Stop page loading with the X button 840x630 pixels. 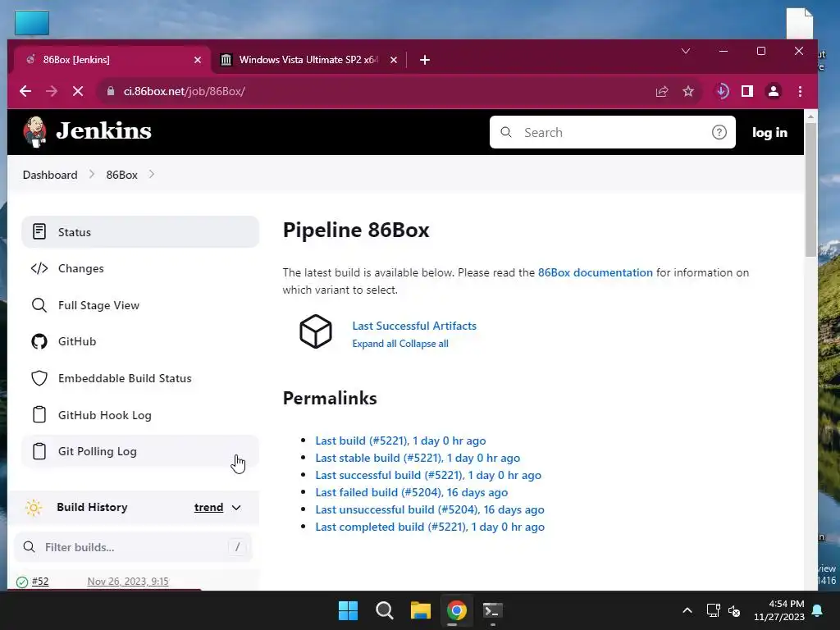[78, 91]
